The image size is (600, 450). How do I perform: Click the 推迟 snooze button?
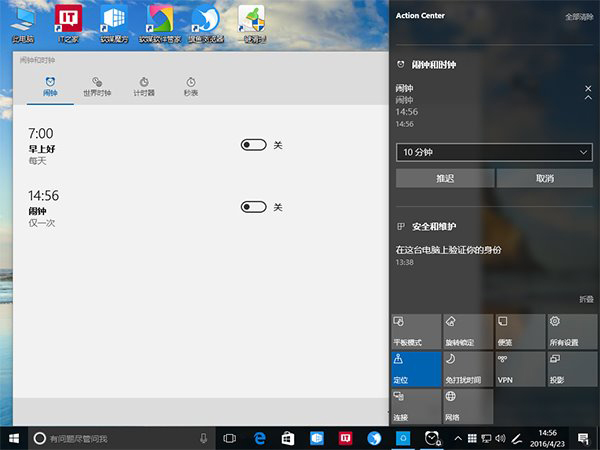(x=444, y=178)
